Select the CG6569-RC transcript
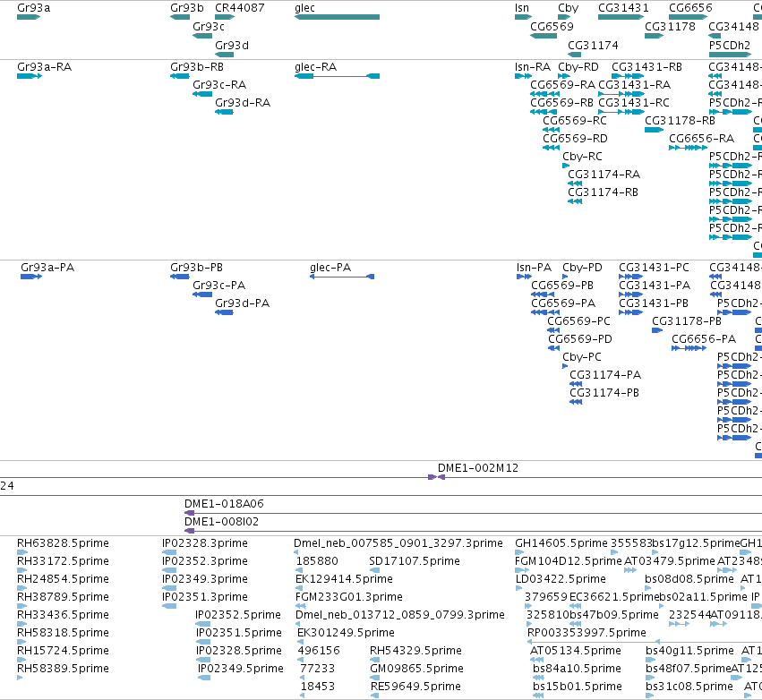The image size is (762, 700). pyautogui.click(x=551, y=130)
